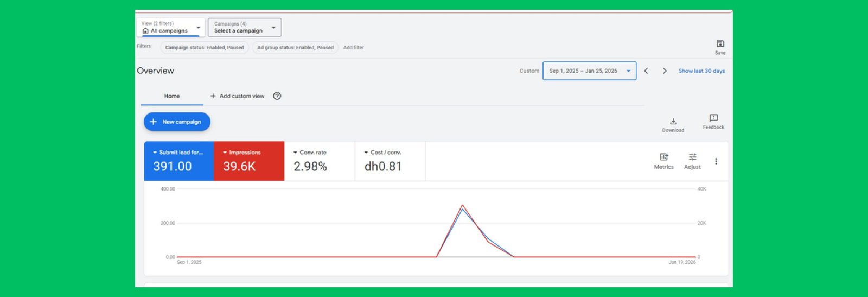Open the custom date range picker
Image resolution: width=868 pixels, height=297 pixels.
click(x=589, y=71)
